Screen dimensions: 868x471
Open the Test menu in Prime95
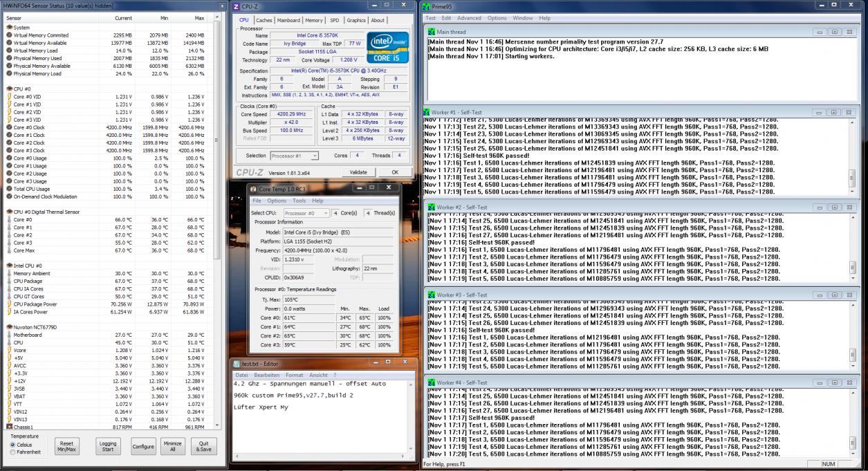[431, 18]
